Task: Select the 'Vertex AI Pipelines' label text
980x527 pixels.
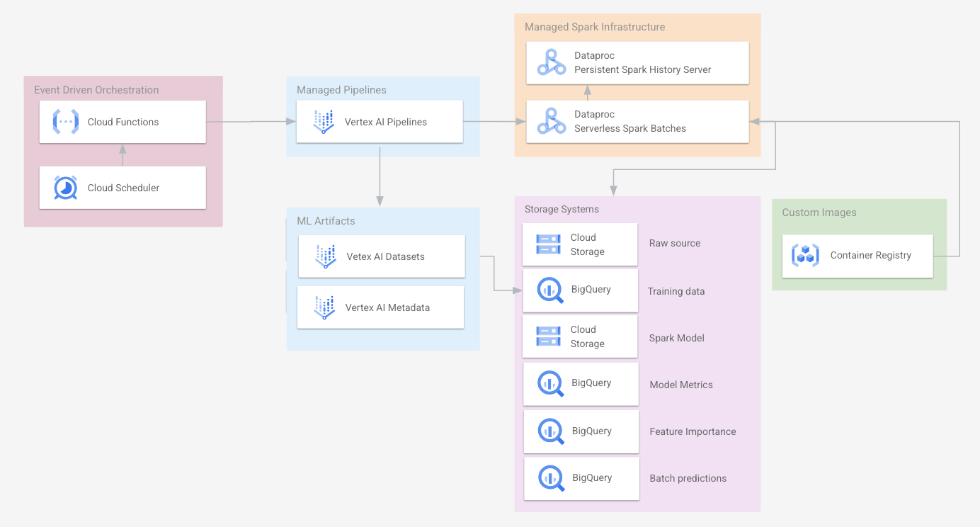Action: [386, 122]
